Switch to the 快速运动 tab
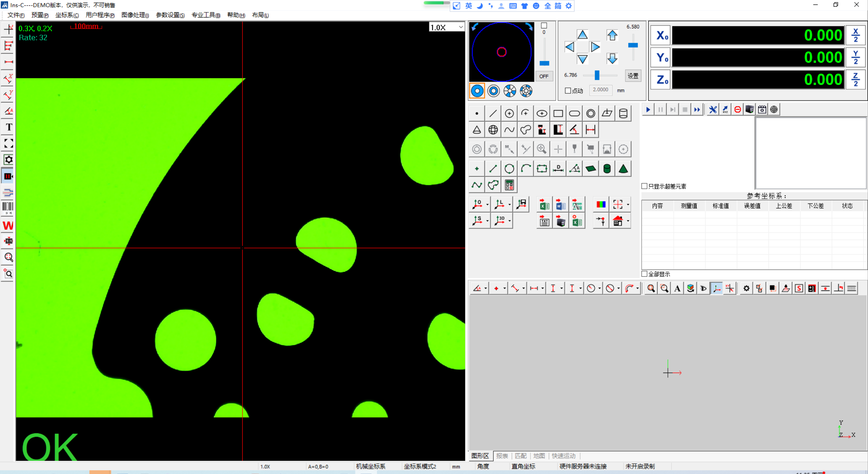868x474 pixels. [563, 456]
